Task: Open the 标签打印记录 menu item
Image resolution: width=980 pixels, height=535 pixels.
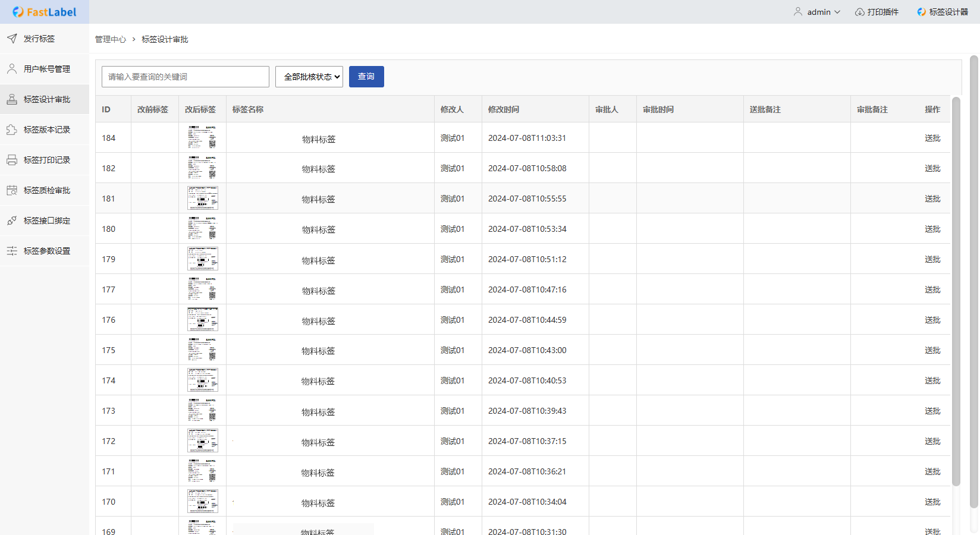Action: (x=45, y=160)
